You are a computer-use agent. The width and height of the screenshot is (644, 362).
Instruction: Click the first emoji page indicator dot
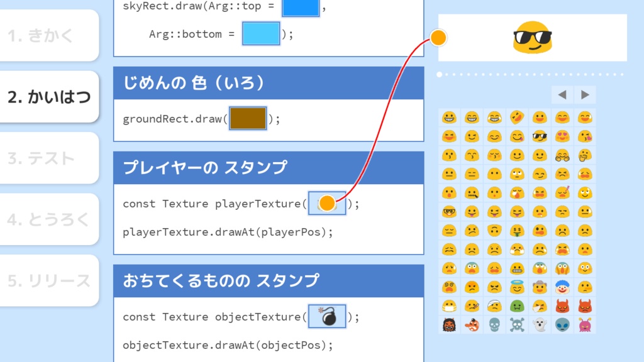point(440,74)
